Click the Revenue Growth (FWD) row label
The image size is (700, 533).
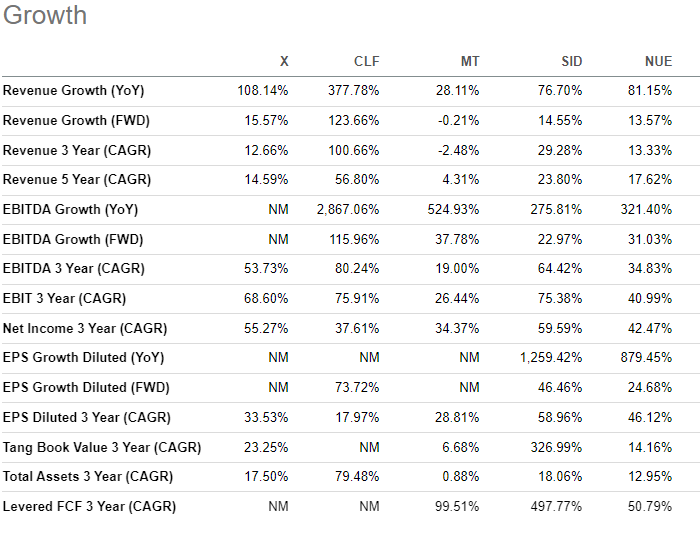click(x=74, y=121)
